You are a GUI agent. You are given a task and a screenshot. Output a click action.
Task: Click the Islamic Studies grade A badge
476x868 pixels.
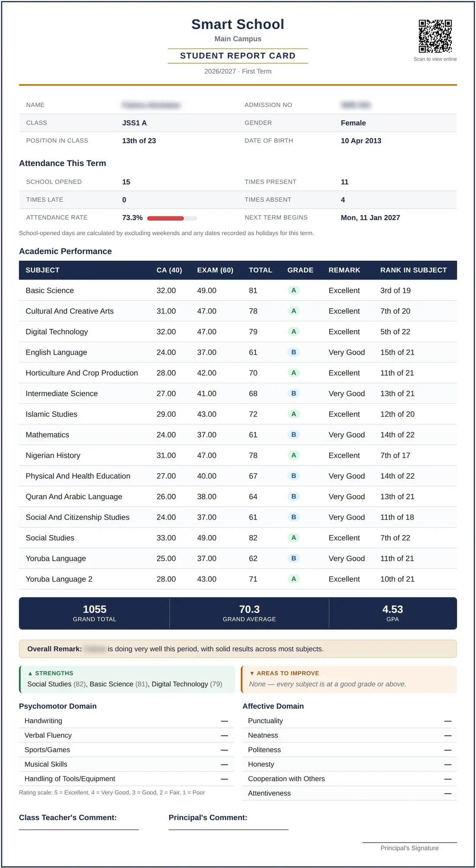[x=294, y=414]
